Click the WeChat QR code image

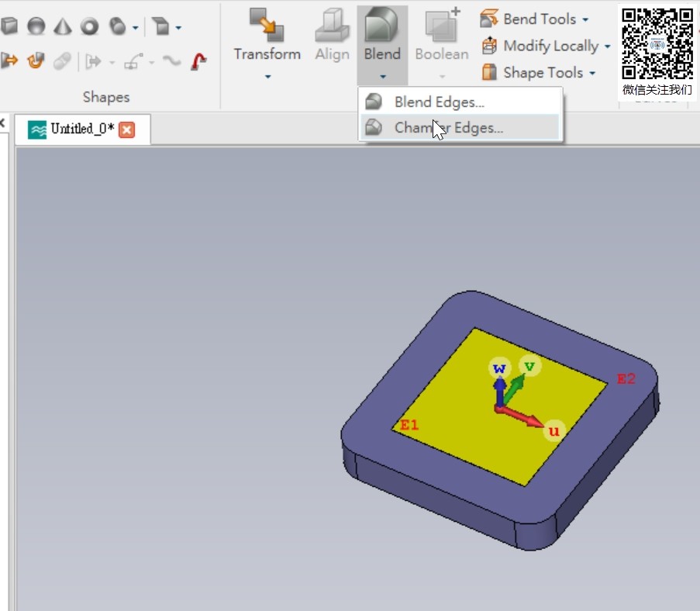click(657, 44)
